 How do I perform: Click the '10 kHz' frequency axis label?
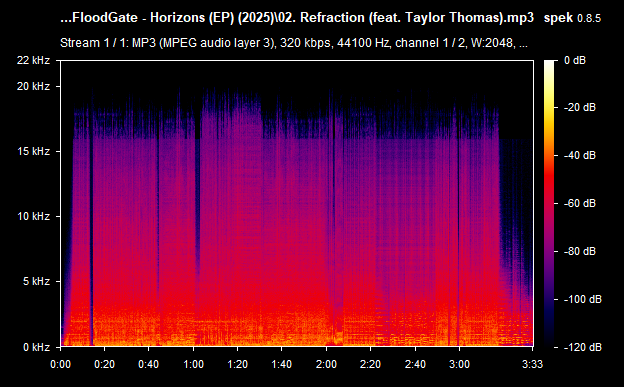click(x=33, y=216)
